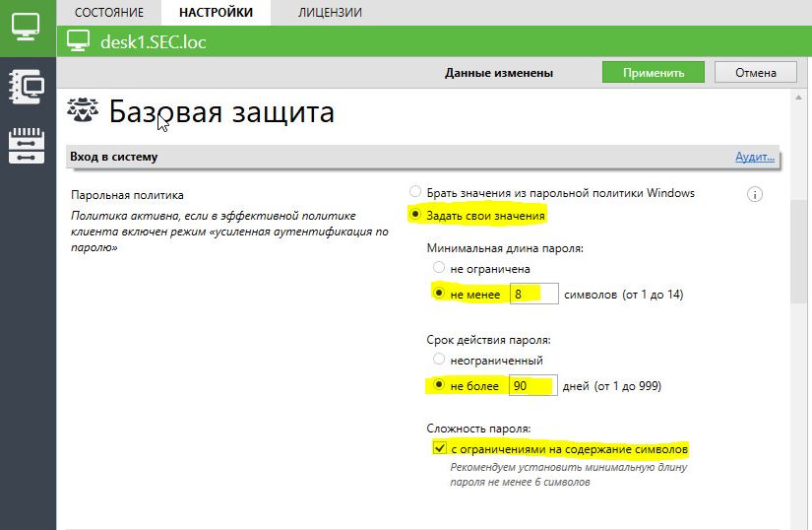
Task: Click the vertical scrollbar up arrow
Action: tap(798, 98)
